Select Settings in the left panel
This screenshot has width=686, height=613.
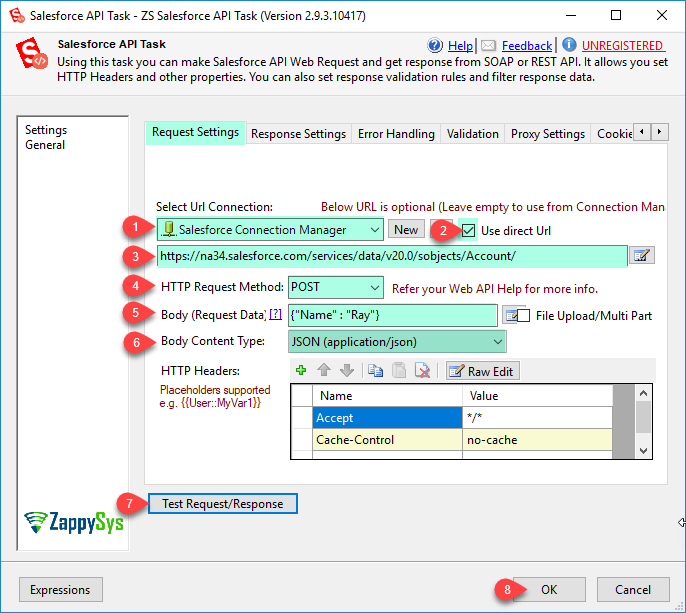pos(46,130)
